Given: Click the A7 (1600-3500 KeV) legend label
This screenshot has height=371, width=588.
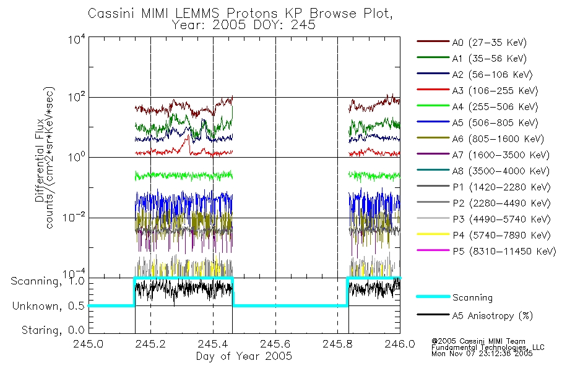Looking at the screenshot, I should point(501,156).
